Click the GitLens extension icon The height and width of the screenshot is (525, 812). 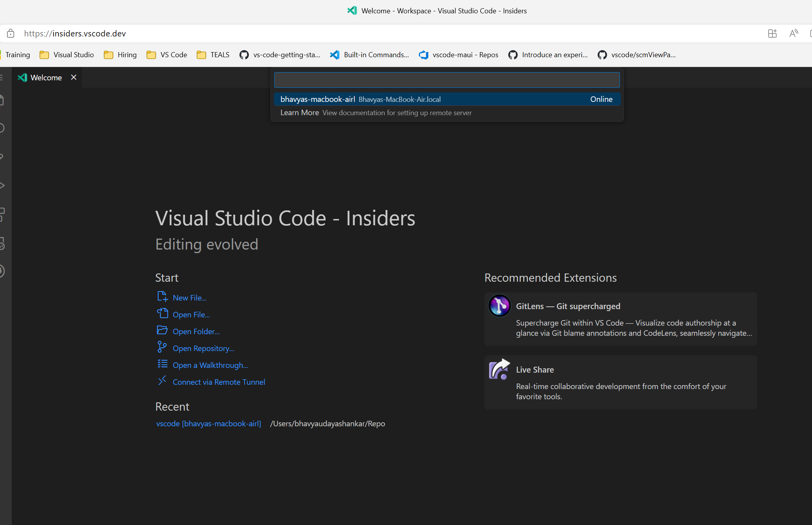(499, 306)
